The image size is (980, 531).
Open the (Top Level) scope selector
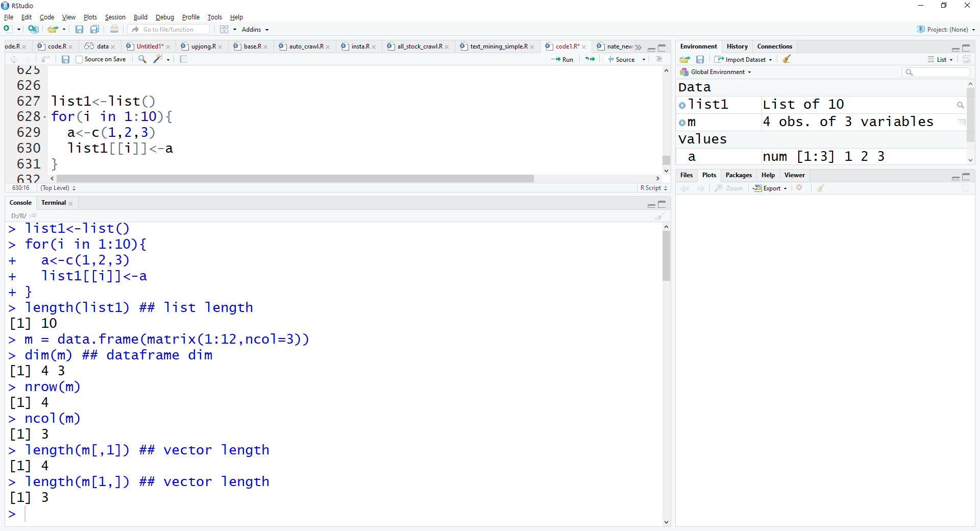58,188
